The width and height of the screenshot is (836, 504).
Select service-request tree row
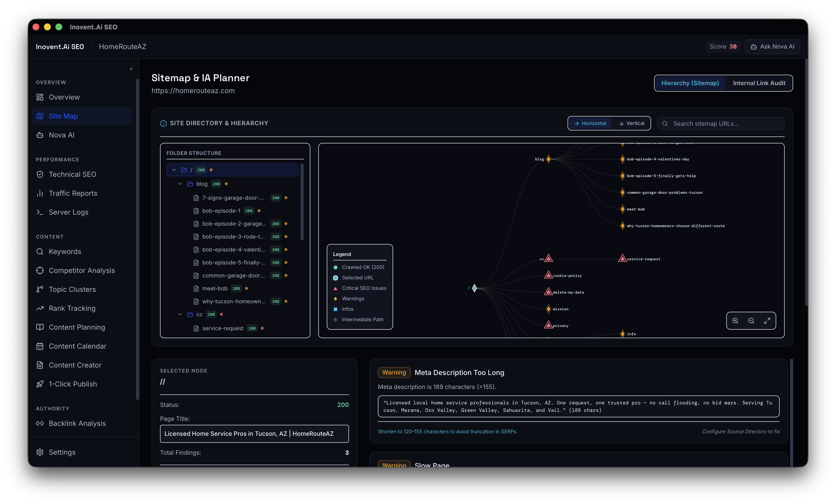[x=232, y=328]
